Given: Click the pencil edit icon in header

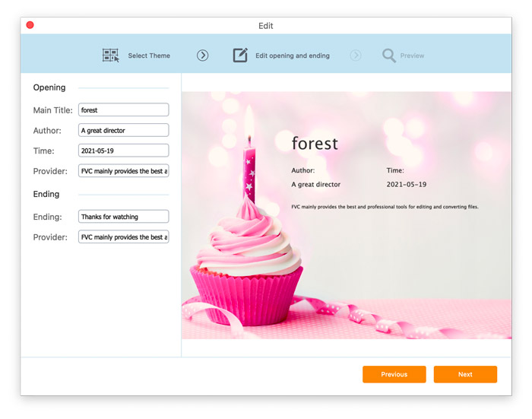Looking at the screenshot, I should [240, 56].
